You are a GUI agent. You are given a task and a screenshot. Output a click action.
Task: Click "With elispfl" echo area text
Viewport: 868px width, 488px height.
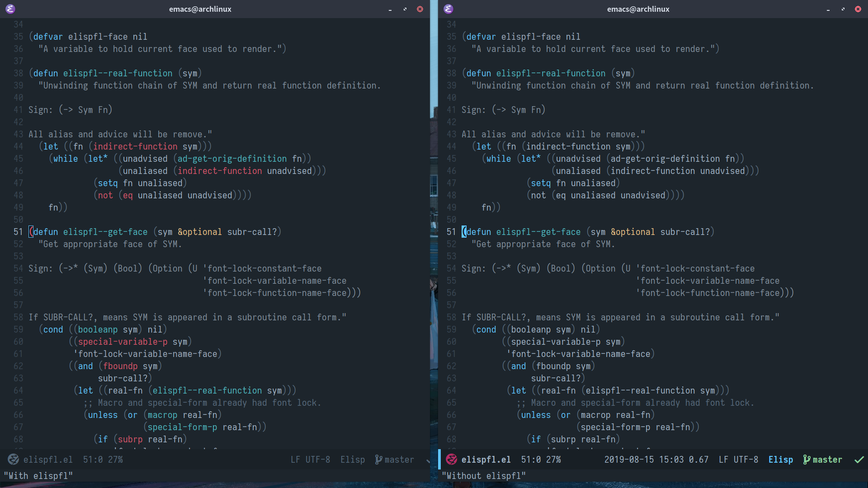(x=38, y=476)
